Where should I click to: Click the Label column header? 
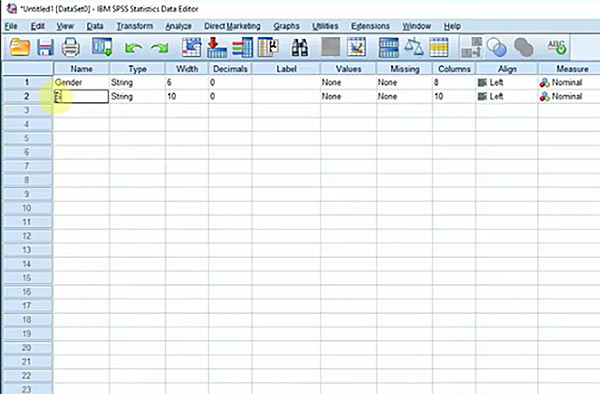tap(286, 69)
